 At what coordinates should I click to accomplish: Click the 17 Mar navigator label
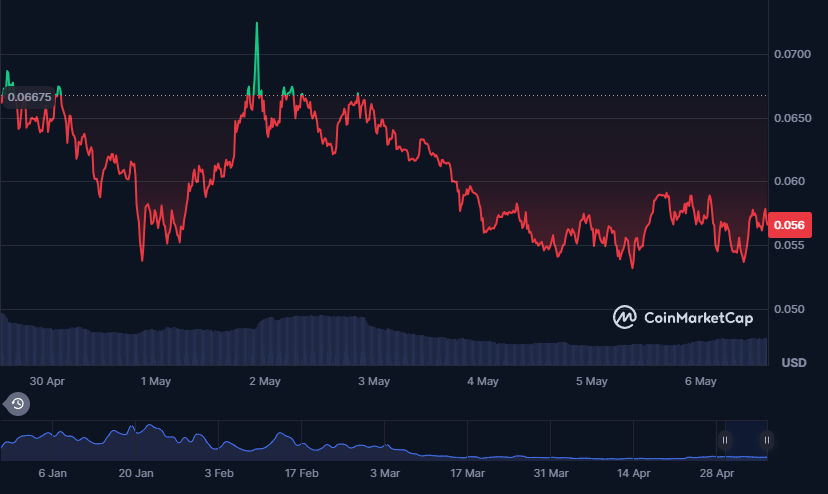click(467, 473)
